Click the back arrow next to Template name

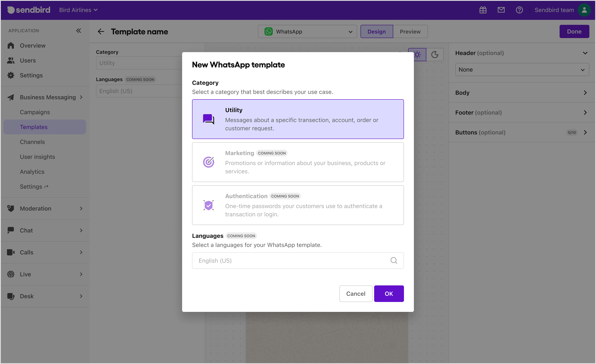[x=101, y=31]
